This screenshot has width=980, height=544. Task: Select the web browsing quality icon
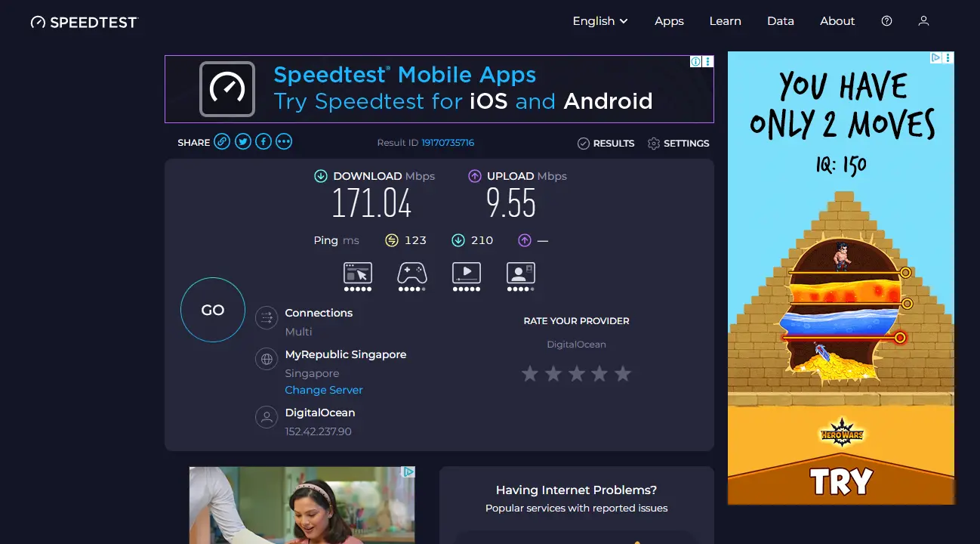tap(358, 277)
